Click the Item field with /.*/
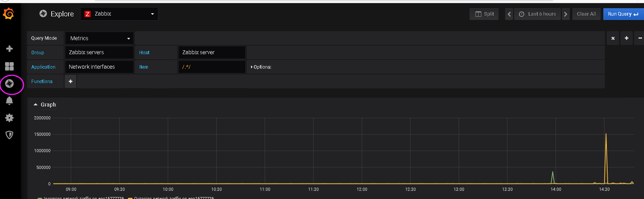644x199 pixels. (x=212, y=67)
